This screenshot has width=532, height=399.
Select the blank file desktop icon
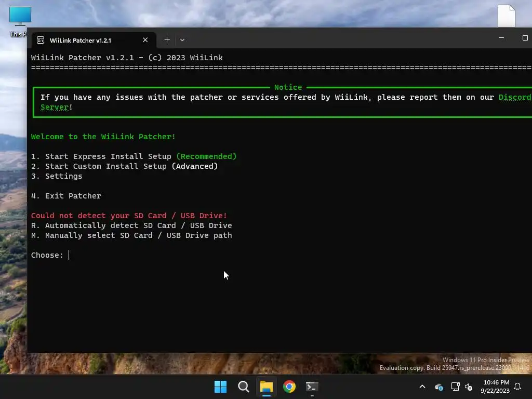(x=507, y=16)
